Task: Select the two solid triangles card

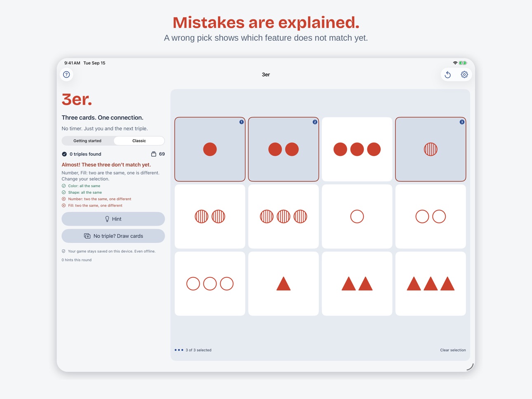Action: coord(357,284)
